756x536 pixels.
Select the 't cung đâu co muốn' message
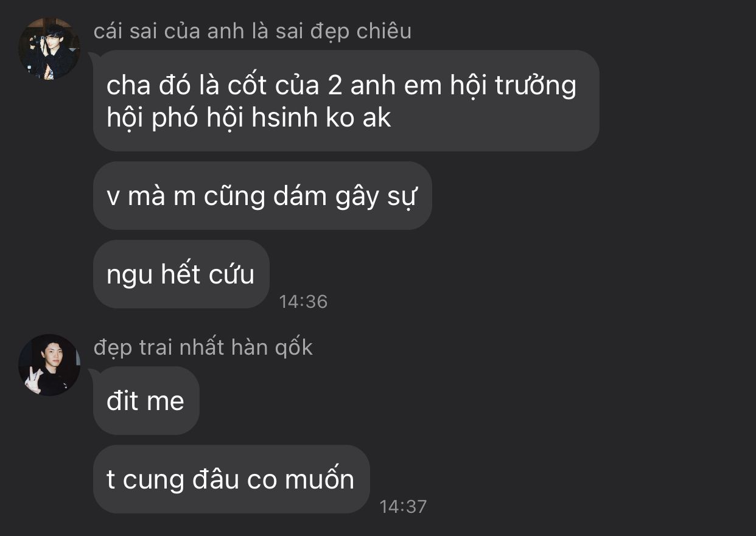[231, 479]
